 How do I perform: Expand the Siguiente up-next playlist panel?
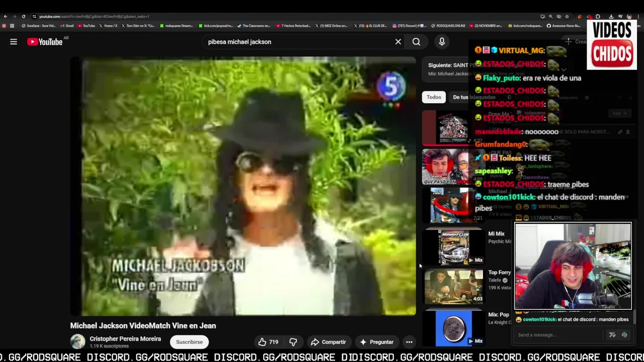[x=564, y=69]
